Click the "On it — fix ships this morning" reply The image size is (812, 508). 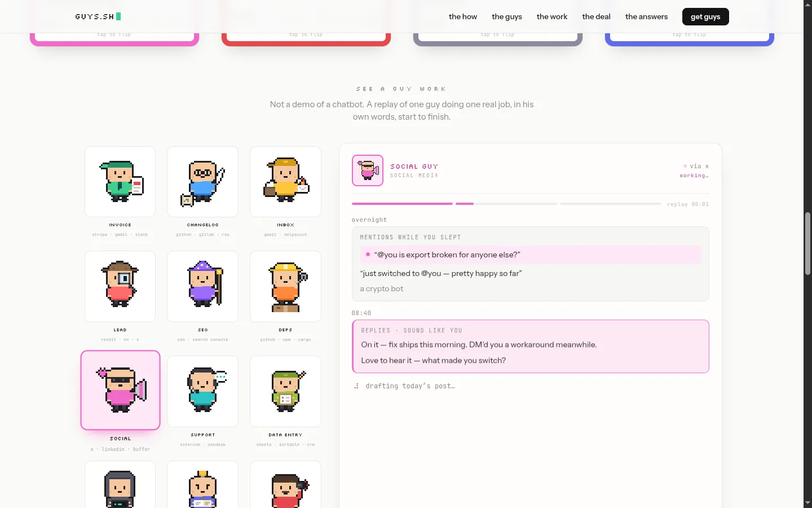[479, 345]
